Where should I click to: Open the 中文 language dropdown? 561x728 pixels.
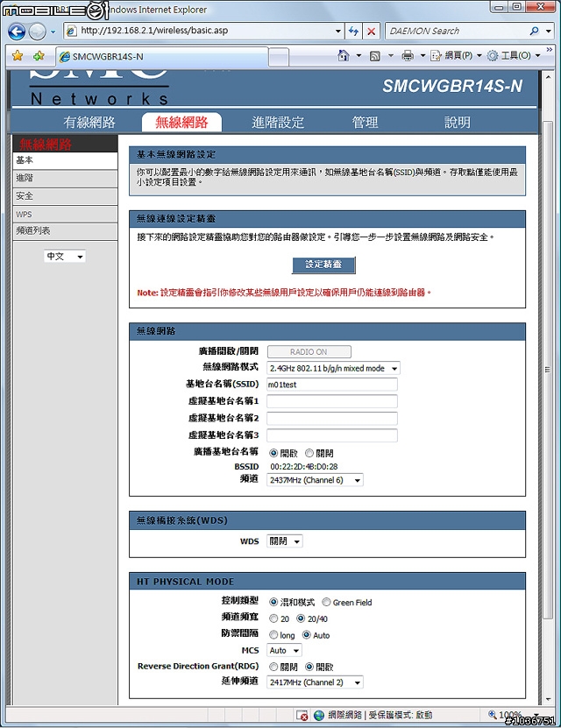point(65,257)
